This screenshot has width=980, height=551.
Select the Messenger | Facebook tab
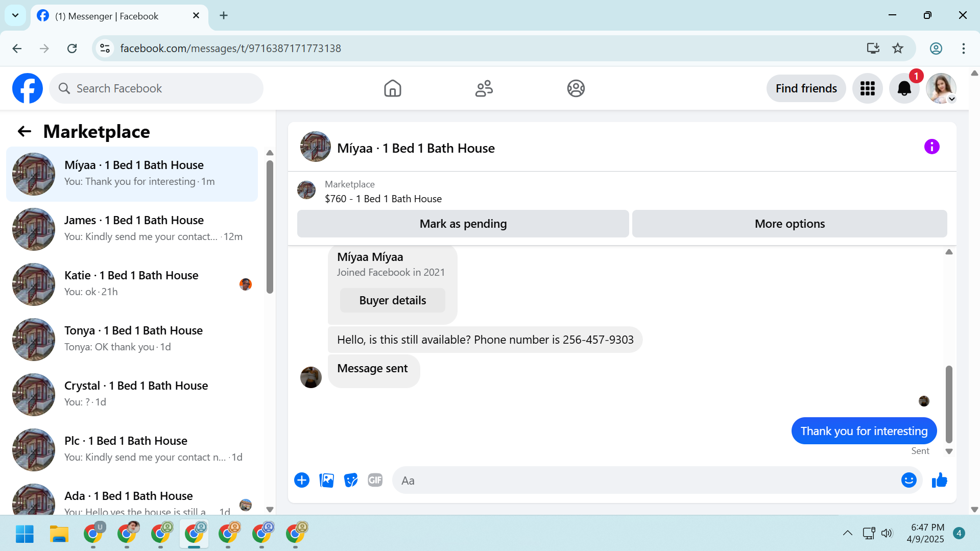[x=119, y=16]
